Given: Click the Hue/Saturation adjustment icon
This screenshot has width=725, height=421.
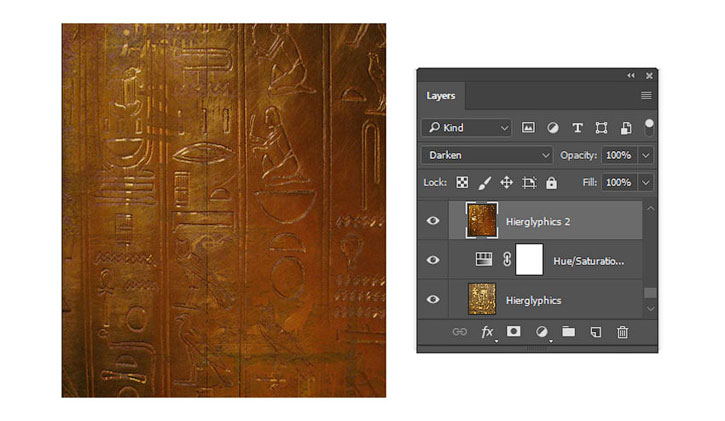Looking at the screenshot, I should coord(484,259).
